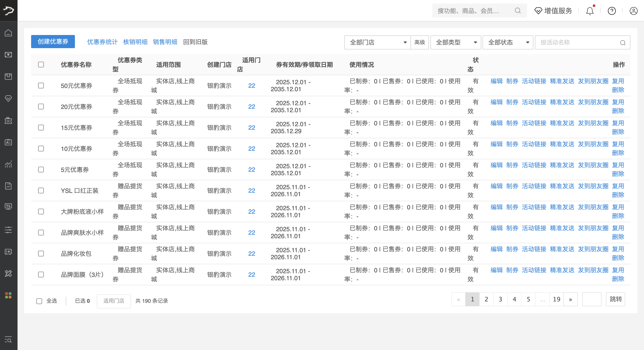This screenshot has height=350, width=644.
Task: Toggle the 全选 checkbox at bottom
Action: (x=39, y=301)
